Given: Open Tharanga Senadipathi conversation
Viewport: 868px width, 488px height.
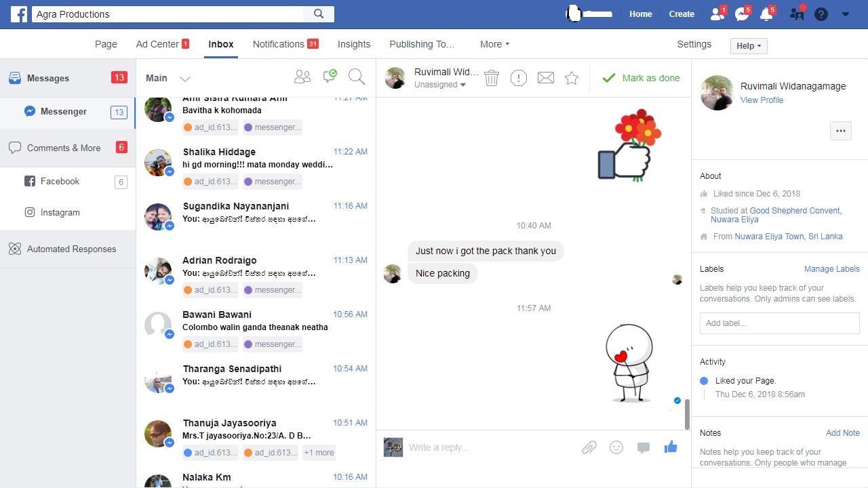Looking at the screenshot, I should [256, 384].
